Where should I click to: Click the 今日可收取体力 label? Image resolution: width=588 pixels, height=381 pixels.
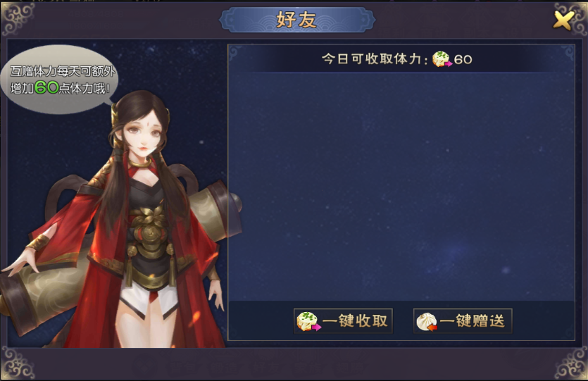(x=375, y=59)
